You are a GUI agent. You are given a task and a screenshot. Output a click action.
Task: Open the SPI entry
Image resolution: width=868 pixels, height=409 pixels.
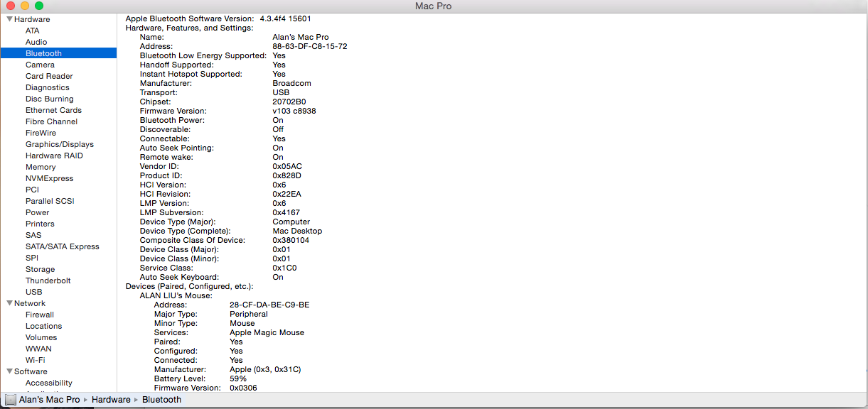[32, 258]
